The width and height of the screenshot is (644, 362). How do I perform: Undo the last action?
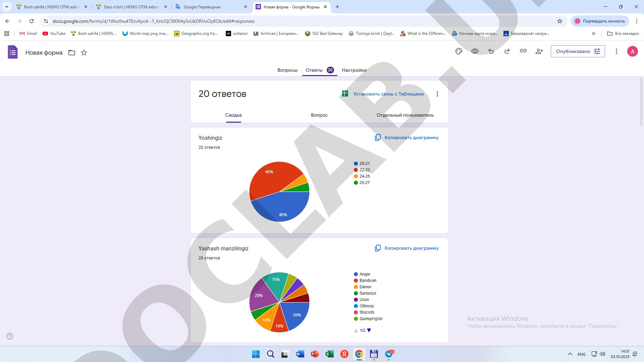tap(491, 51)
